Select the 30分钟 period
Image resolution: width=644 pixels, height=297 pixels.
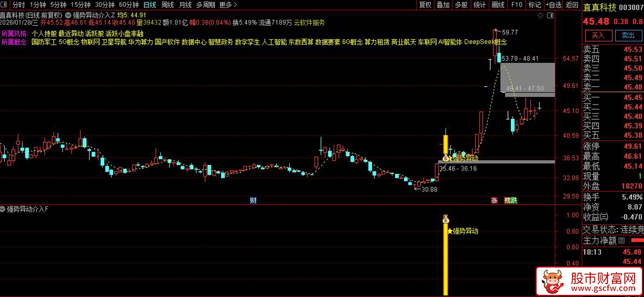pos(105,5)
